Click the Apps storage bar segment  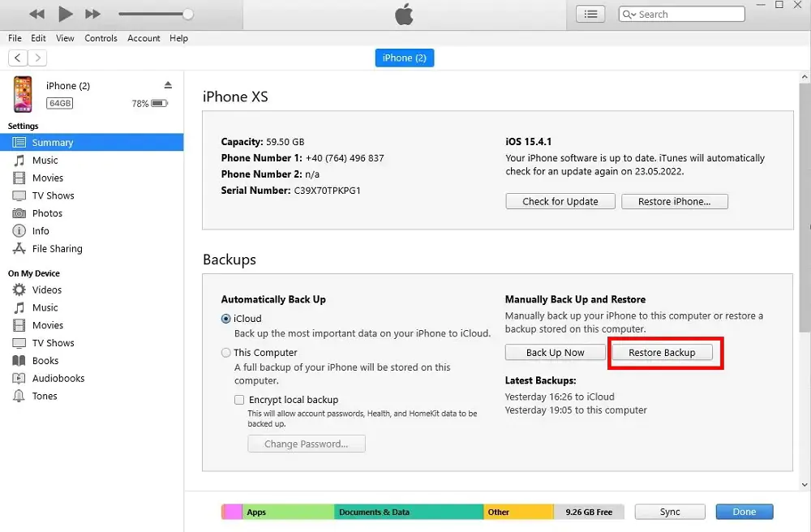288,512
